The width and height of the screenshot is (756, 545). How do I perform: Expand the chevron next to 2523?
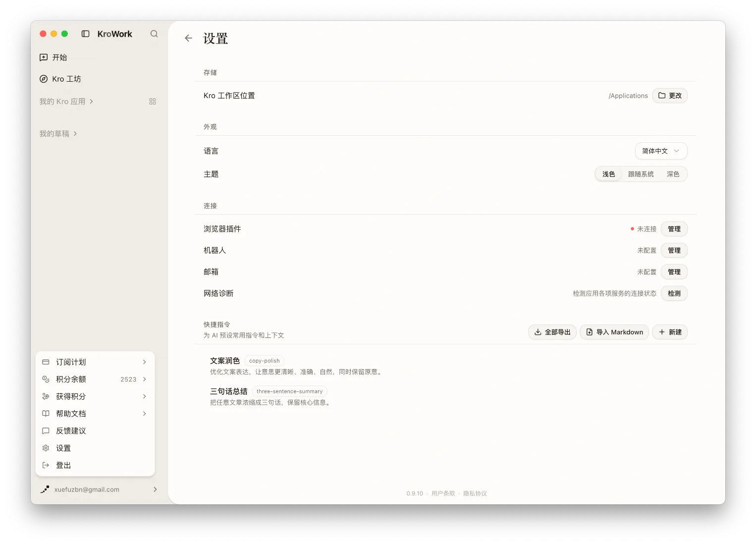coord(144,380)
